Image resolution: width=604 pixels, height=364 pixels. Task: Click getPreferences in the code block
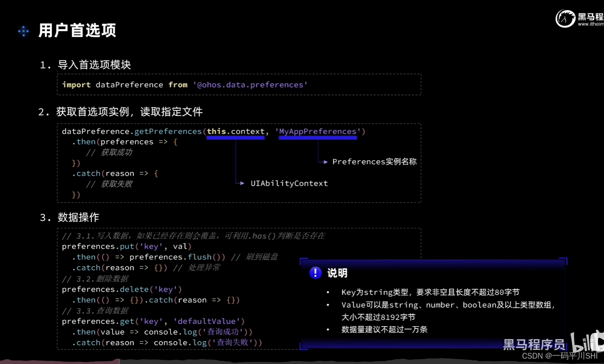(168, 131)
